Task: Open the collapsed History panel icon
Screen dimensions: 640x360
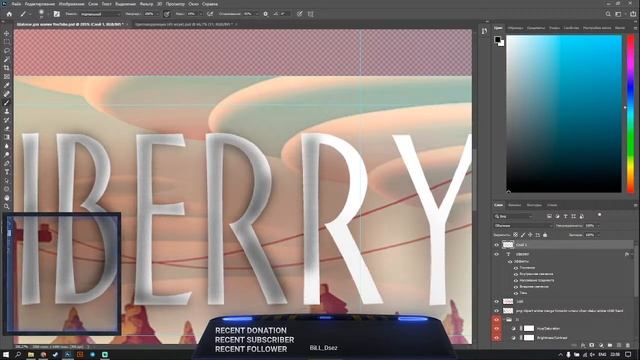Action: click(x=484, y=31)
